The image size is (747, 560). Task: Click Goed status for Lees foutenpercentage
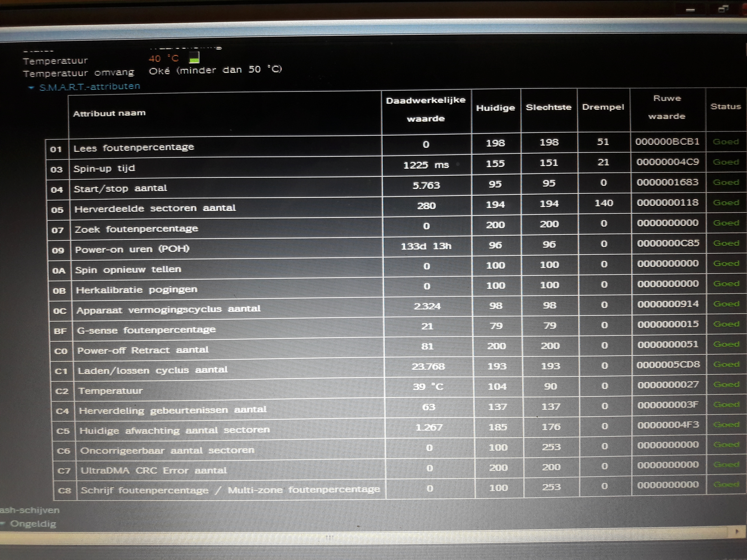click(725, 142)
